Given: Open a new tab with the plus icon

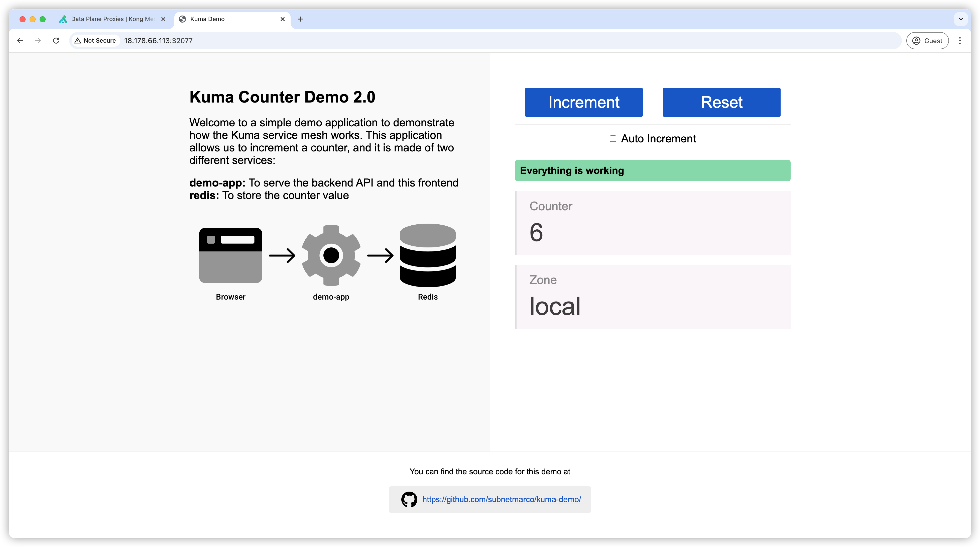Looking at the screenshot, I should coord(301,19).
